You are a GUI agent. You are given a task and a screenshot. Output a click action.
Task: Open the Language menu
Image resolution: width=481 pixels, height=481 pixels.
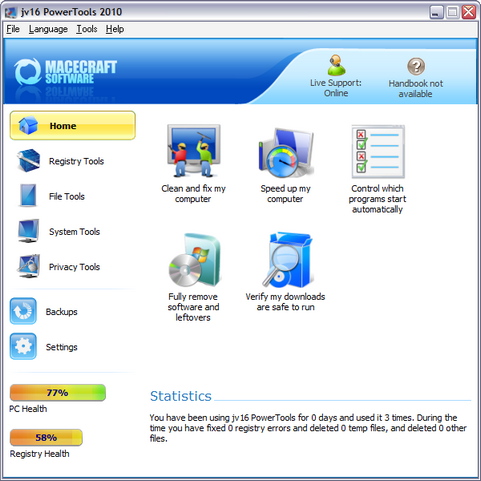point(48,29)
